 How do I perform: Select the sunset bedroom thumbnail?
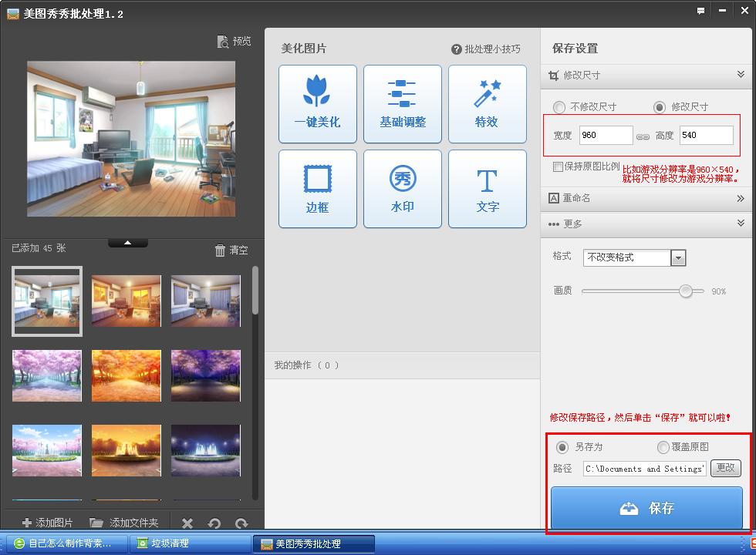[x=127, y=301]
